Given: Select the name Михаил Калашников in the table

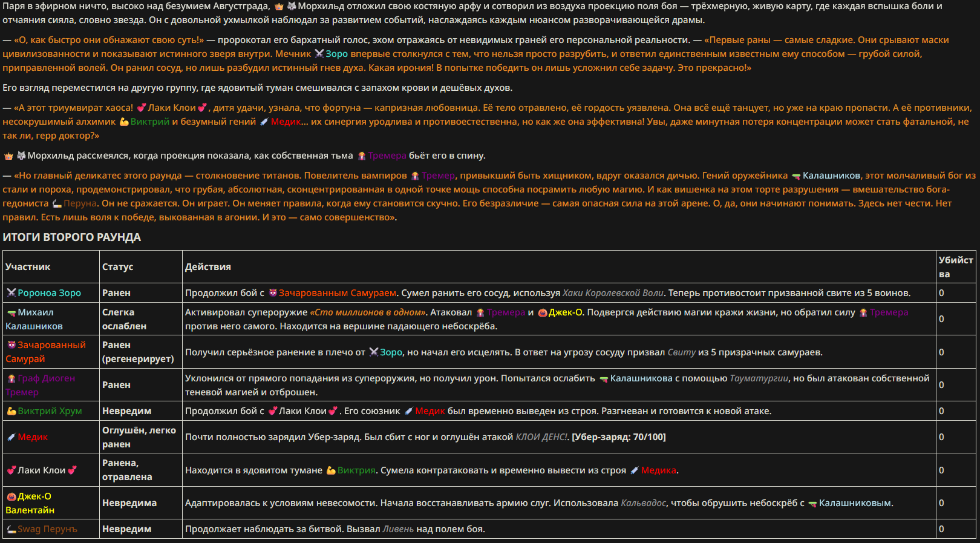Looking at the screenshot, I should coord(34,319).
